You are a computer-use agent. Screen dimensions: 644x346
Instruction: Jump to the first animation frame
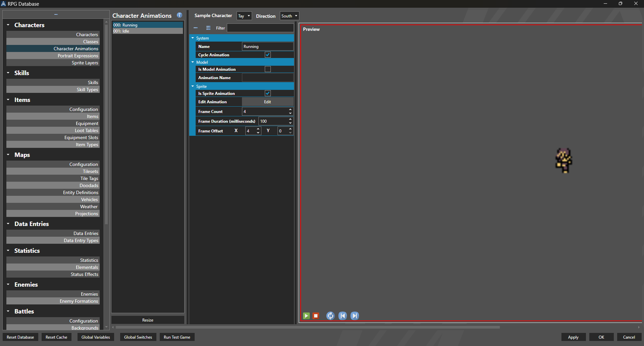coord(342,315)
